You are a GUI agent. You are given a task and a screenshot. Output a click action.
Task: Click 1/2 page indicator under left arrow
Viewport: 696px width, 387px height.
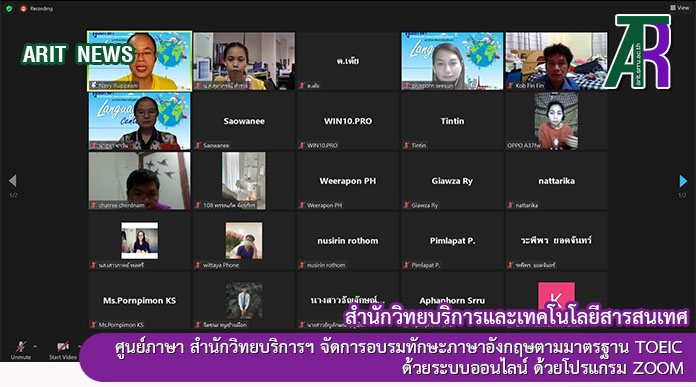pos(13,195)
